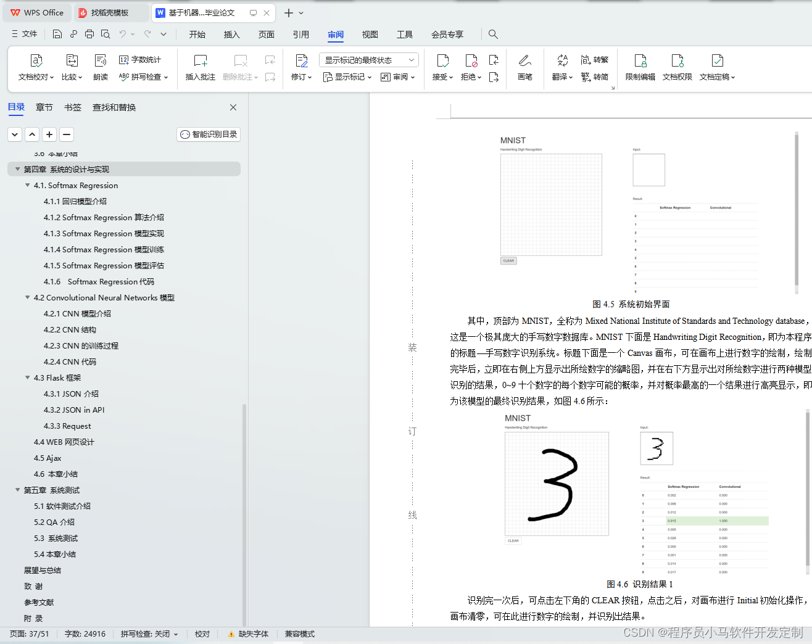Open the 文档校对 proofreading tool

[36, 68]
